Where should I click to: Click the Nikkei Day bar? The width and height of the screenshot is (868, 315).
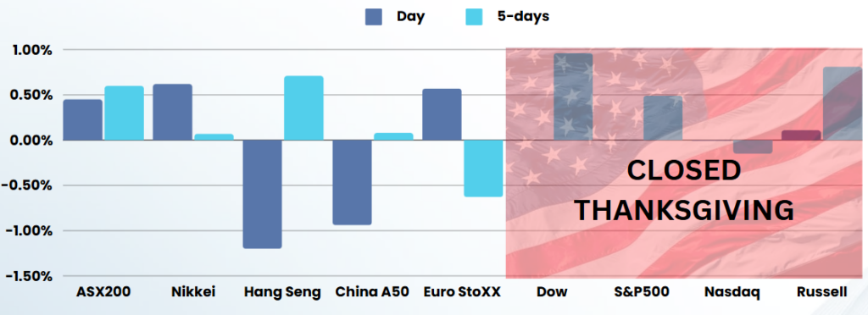pyautogui.click(x=173, y=112)
